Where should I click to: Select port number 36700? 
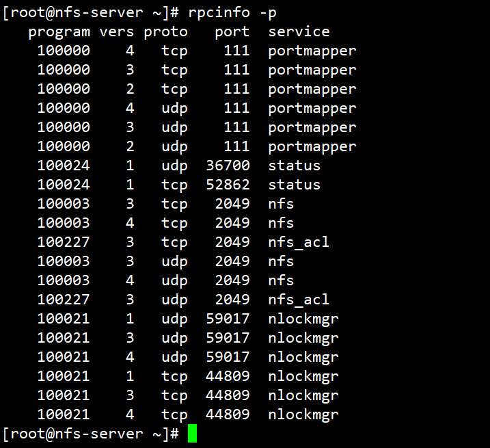[228, 166]
